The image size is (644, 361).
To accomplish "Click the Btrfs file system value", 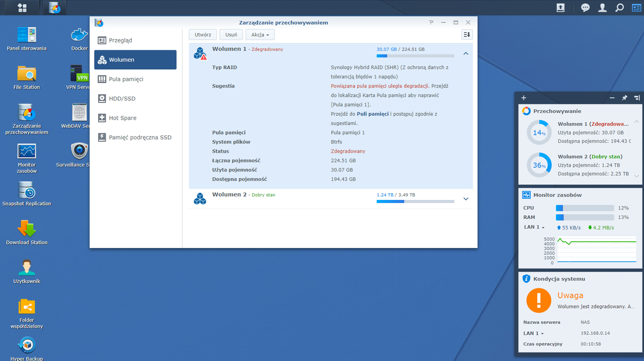I will 336,142.
